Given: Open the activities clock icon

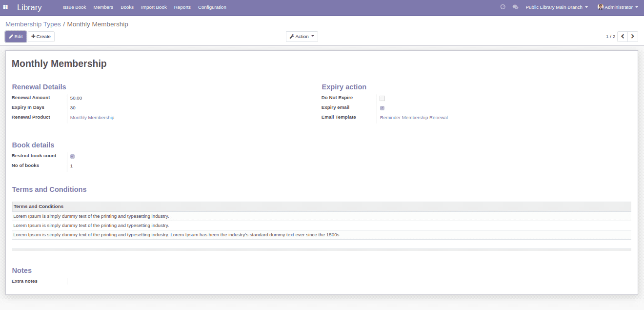Looking at the screenshot, I should coord(503,7).
